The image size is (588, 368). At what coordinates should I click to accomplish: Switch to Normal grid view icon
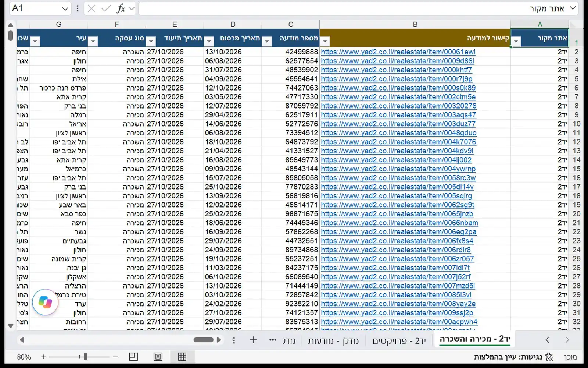[182, 357]
